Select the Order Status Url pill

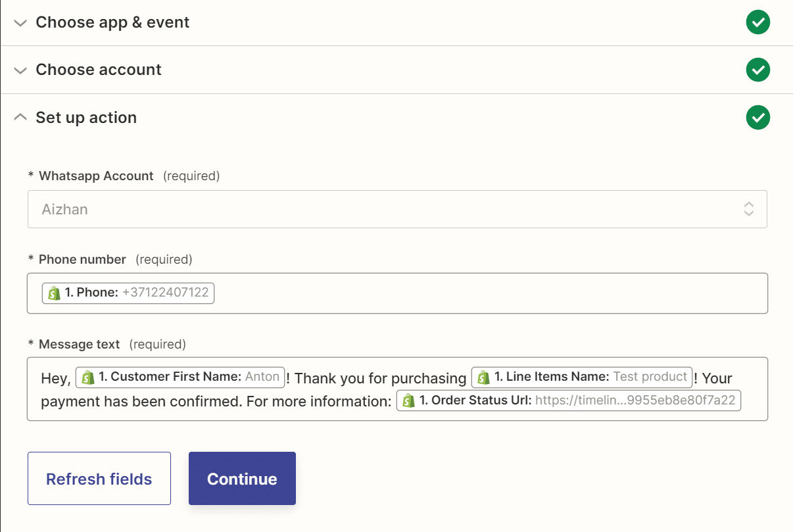coord(569,400)
